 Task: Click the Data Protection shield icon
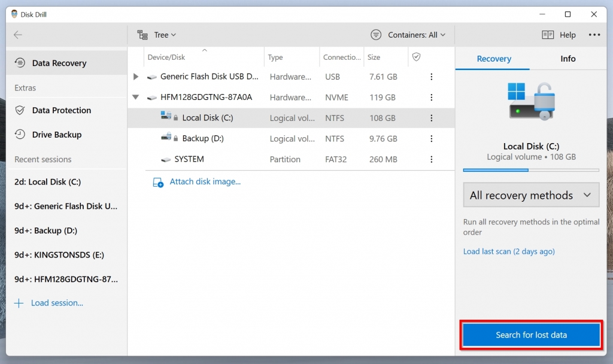[20, 110]
